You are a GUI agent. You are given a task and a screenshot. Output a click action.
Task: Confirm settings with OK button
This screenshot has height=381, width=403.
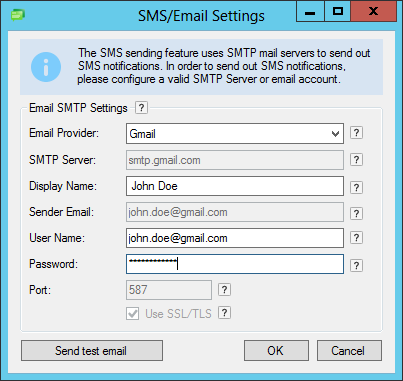tap(276, 351)
